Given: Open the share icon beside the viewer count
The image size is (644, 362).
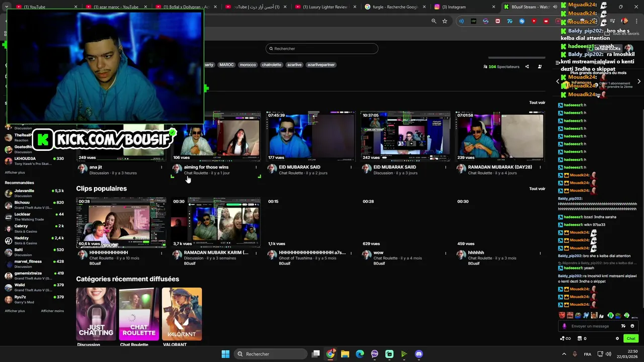Looking at the screenshot, I should point(527,66).
